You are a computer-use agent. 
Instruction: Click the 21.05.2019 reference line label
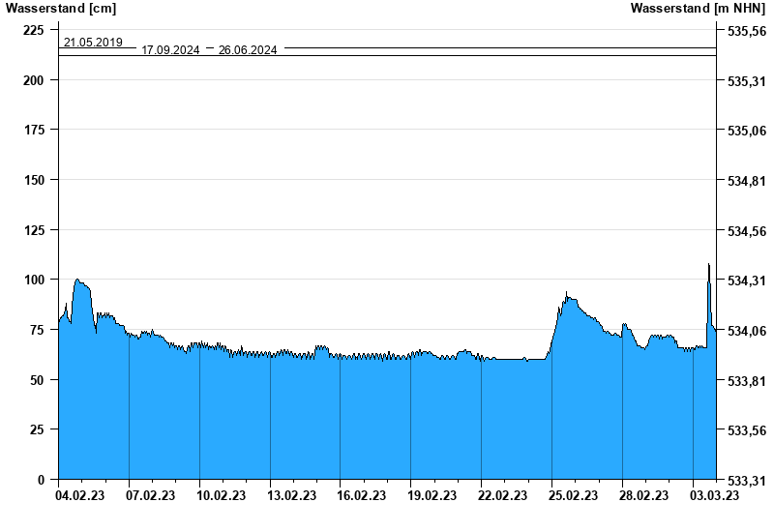click(93, 43)
